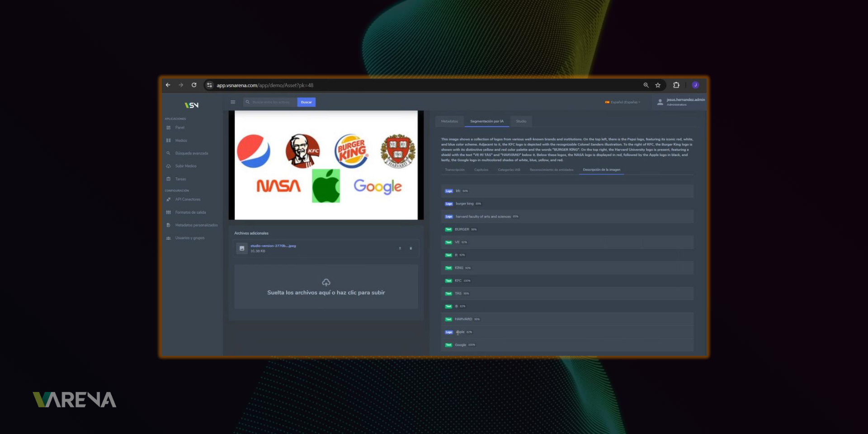Viewport: 868px width, 434px height.
Task: Open the studio-version jpeg file link
Action: [x=273, y=246]
